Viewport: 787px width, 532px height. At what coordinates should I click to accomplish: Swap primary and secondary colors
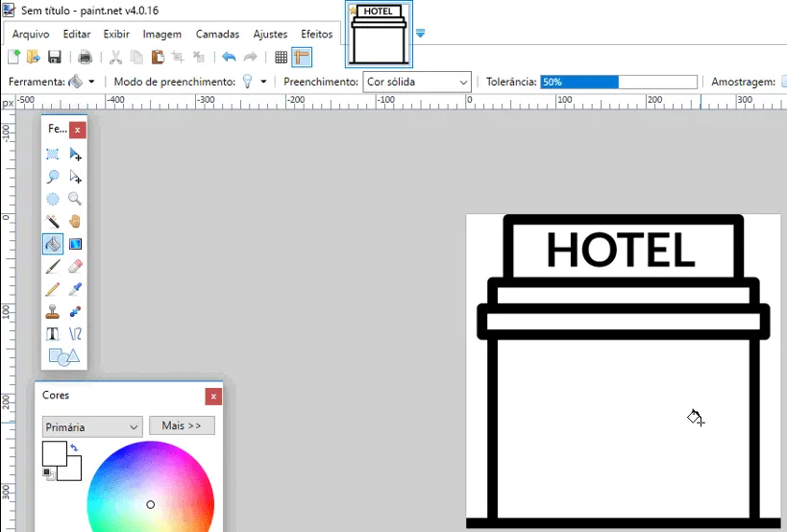(x=74, y=447)
